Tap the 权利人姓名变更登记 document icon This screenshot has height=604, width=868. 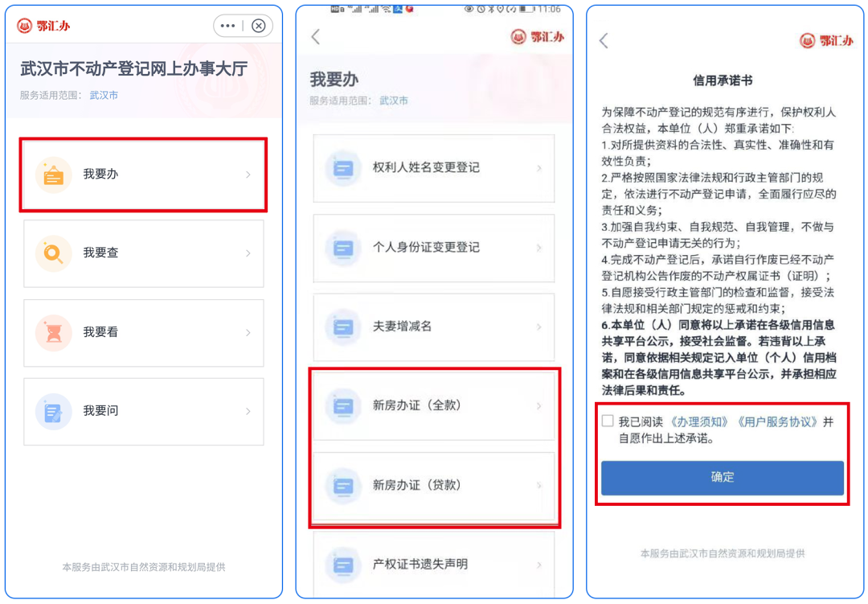click(343, 168)
